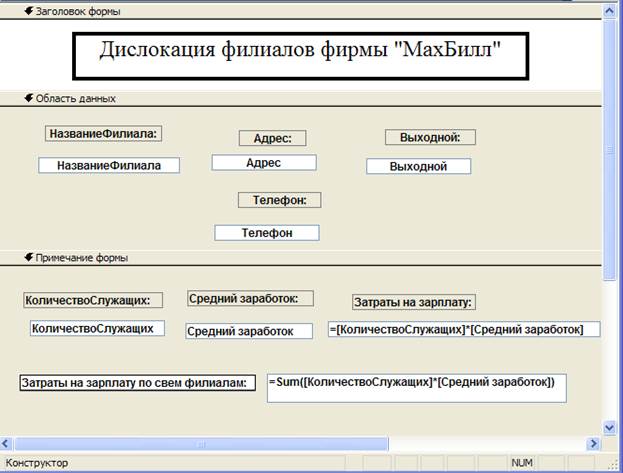Click the vertical scrollbar thumb
The height and width of the screenshot is (473, 623).
609,150
